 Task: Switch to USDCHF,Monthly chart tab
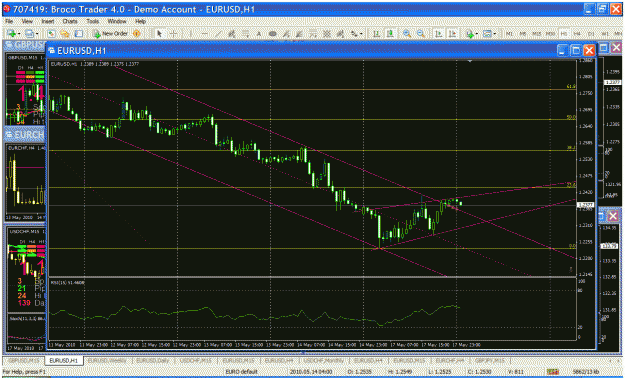(x=323, y=360)
